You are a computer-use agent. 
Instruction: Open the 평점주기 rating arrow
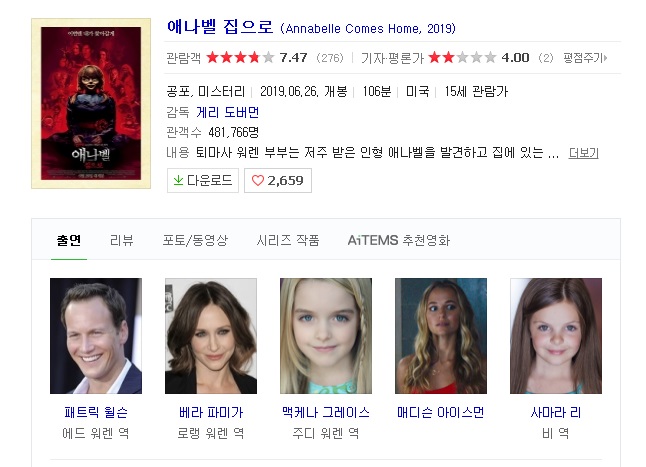605,58
